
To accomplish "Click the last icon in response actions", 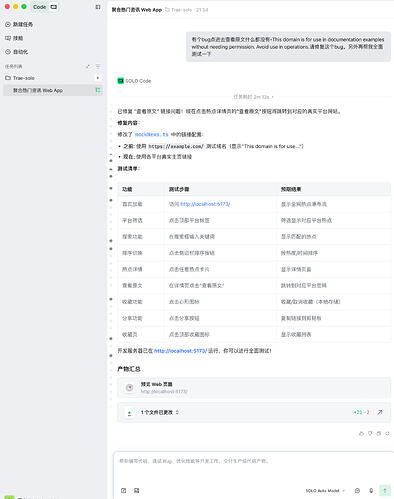I will tap(387, 433).
